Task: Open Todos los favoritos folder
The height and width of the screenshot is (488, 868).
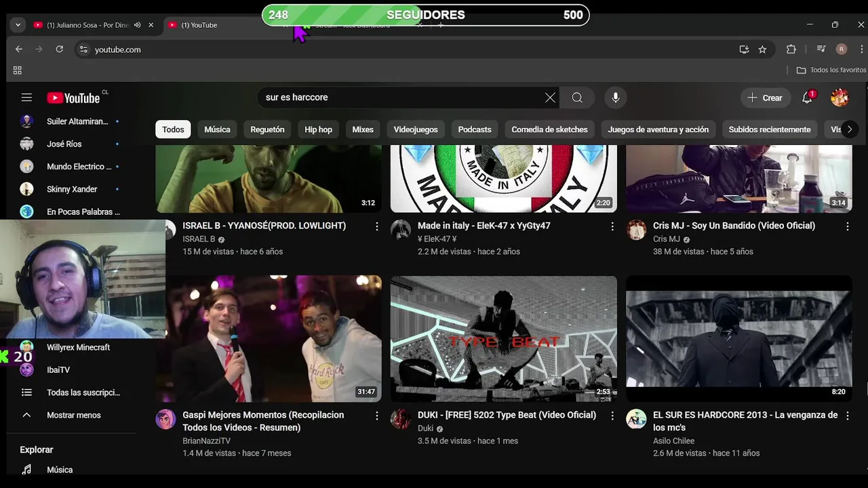Action: (831, 70)
